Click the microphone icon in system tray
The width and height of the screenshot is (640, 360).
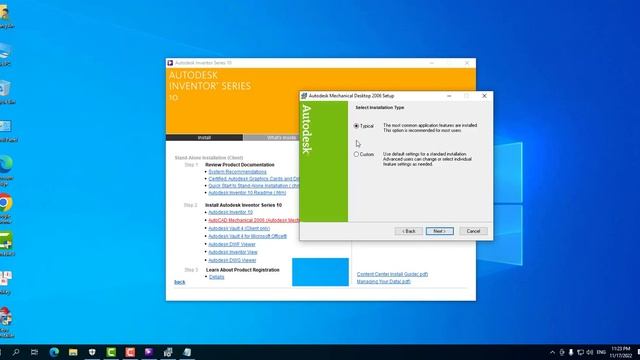(571, 352)
